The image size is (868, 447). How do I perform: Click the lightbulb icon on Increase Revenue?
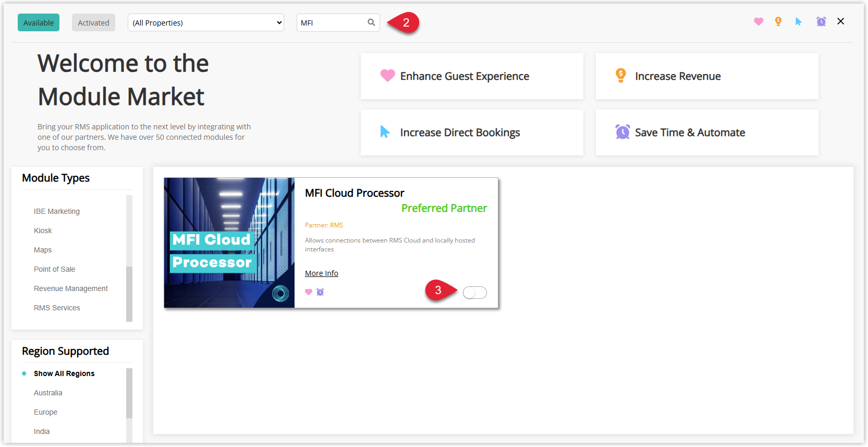[620, 76]
